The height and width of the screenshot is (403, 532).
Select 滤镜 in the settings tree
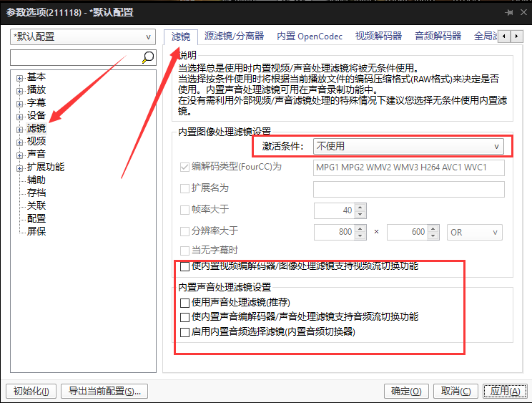click(x=36, y=128)
